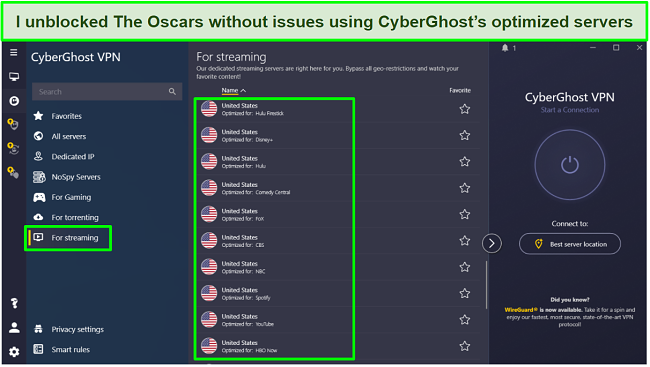Favorite the Hulu server star
Screen dimensions: 650x367
(x=465, y=162)
